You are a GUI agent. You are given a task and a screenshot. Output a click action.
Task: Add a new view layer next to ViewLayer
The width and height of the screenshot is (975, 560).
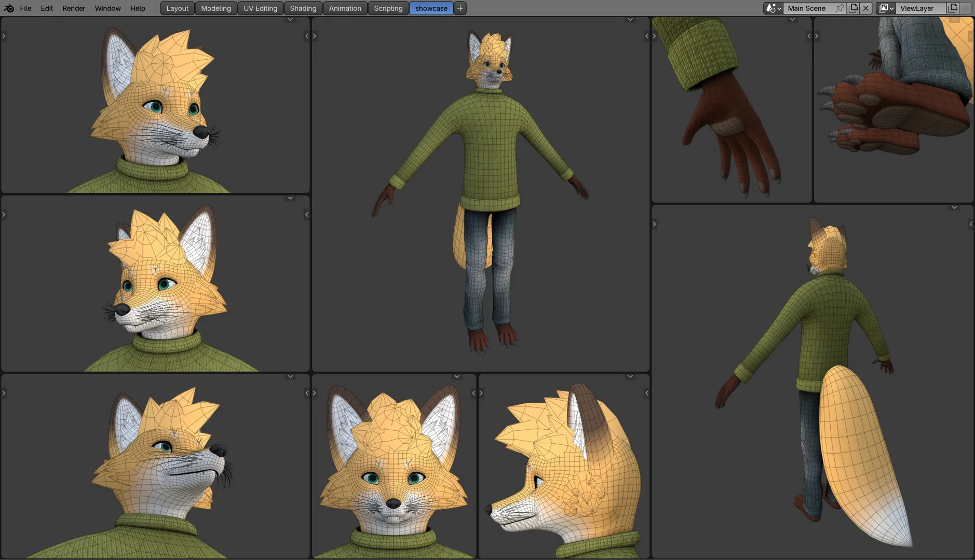953,8
